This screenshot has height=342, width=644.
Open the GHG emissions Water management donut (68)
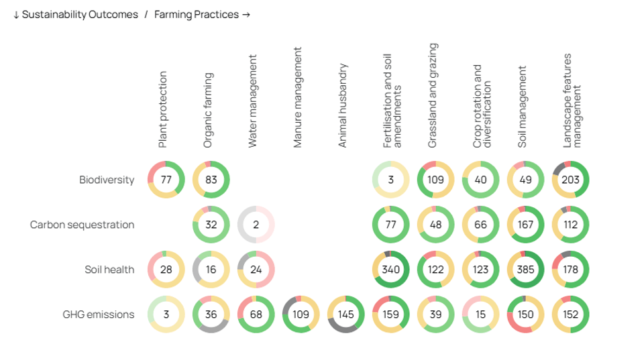[x=256, y=315]
